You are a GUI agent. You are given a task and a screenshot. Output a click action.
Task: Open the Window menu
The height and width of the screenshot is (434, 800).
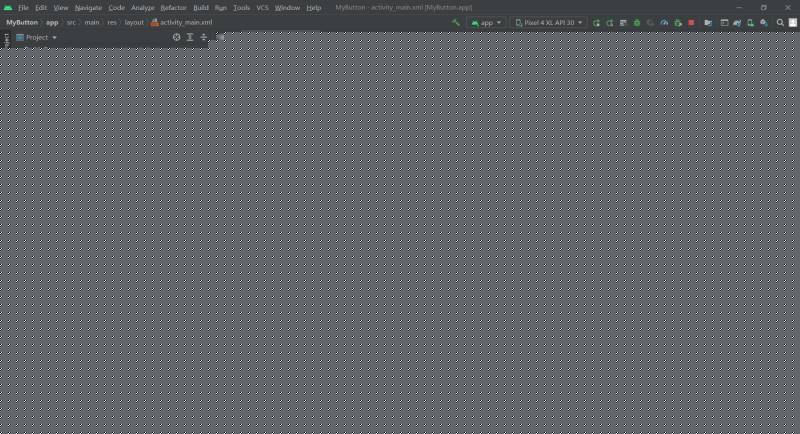(x=287, y=8)
